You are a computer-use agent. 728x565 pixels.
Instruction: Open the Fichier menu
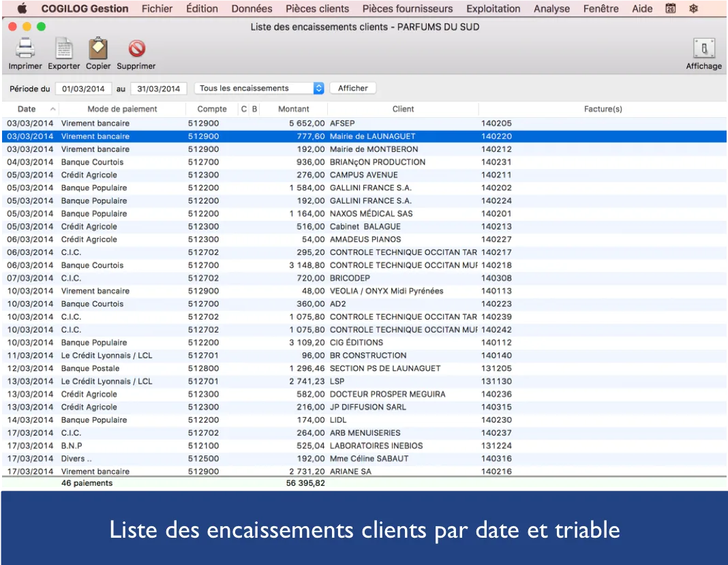click(x=157, y=8)
